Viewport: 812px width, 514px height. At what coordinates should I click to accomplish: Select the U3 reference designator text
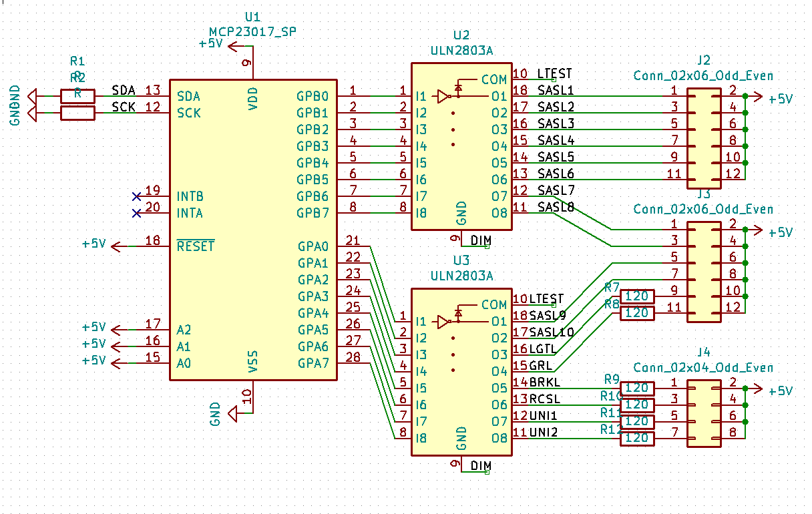pos(461,260)
